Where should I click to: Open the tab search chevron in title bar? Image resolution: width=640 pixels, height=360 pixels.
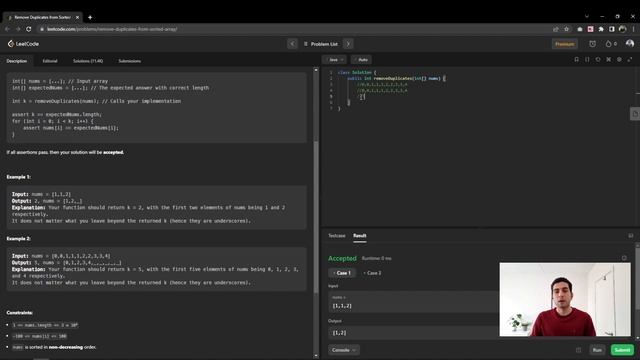click(587, 17)
